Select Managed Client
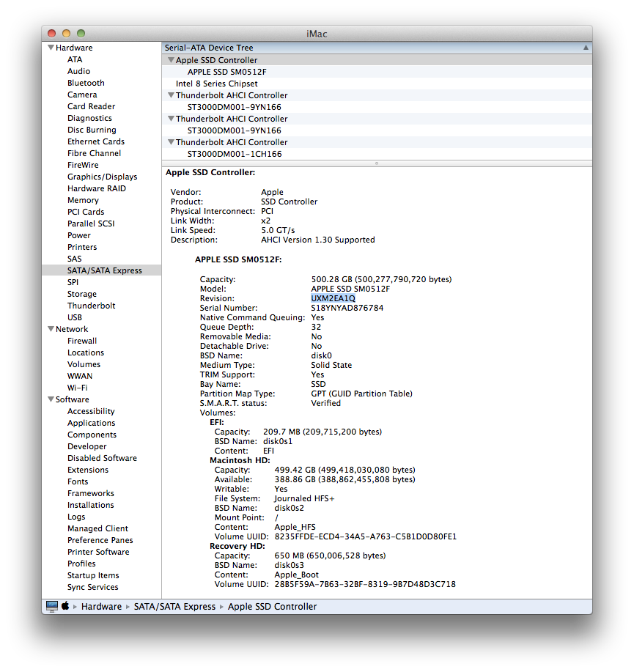Image resolution: width=634 pixels, height=672 pixels. pos(97,528)
